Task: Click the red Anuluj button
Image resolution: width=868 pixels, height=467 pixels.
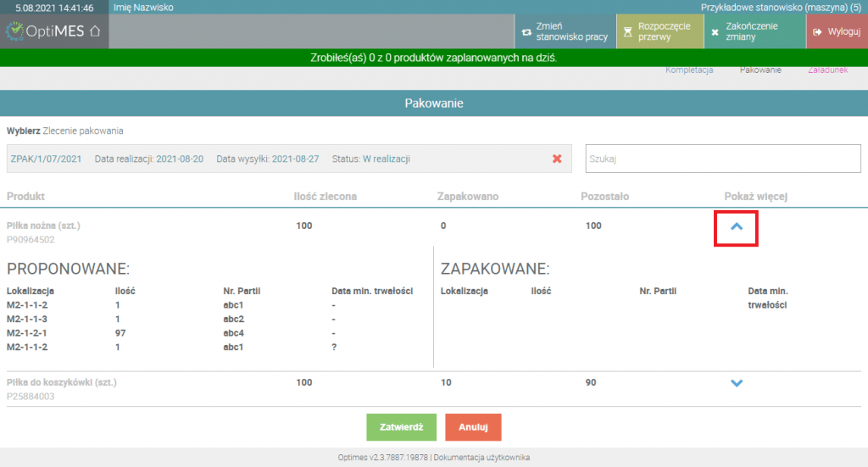Action: [x=473, y=427]
